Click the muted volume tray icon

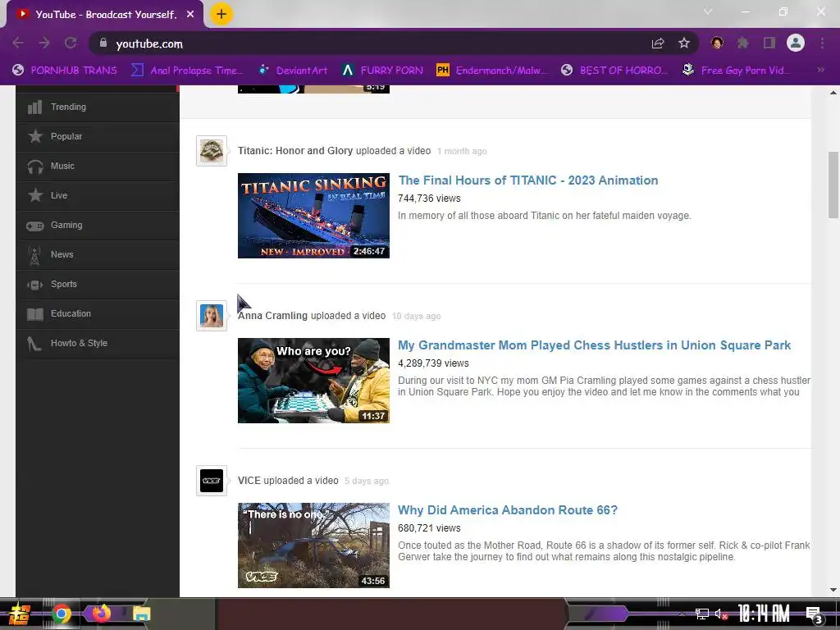coord(721,614)
